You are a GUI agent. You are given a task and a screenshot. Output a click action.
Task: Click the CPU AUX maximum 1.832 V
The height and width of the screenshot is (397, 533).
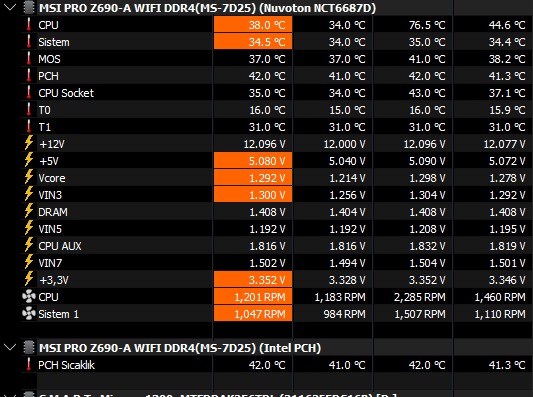[x=427, y=246]
